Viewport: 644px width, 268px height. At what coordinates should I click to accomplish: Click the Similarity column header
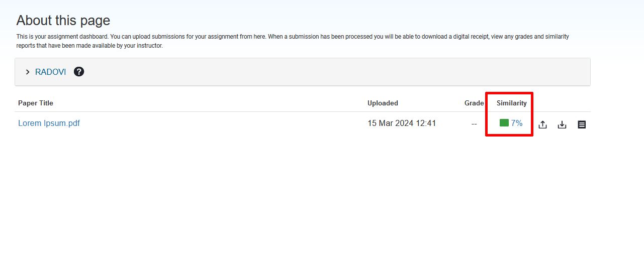click(x=512, y=103)
